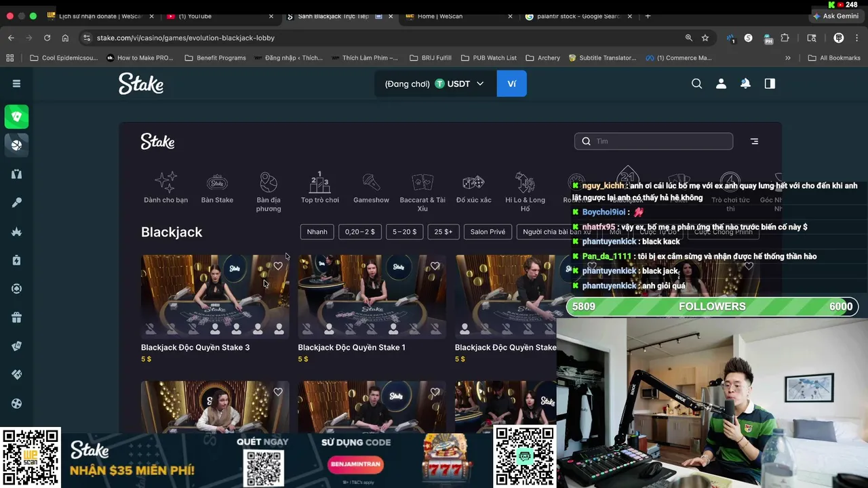This screenshot has width=868, height=488.
Task: Open the Chrome apps grid icon in bookmarks bar
Action: [10, 58]
